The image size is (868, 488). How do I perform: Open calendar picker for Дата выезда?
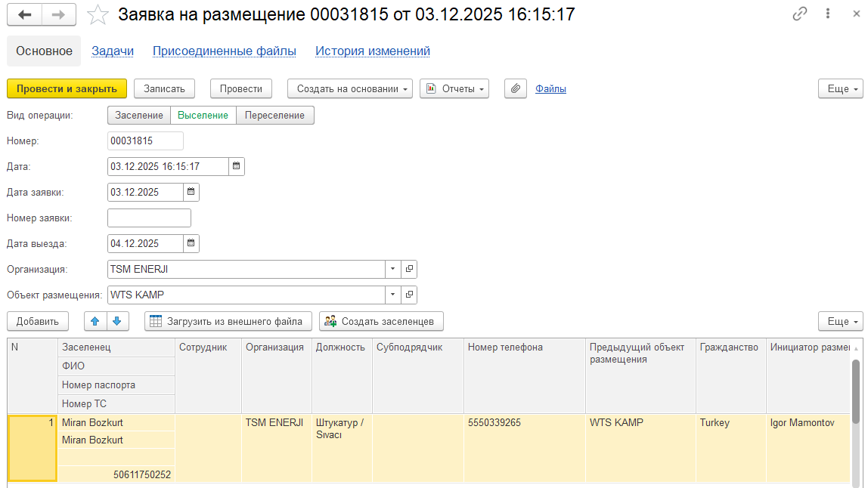click(191, 243)
